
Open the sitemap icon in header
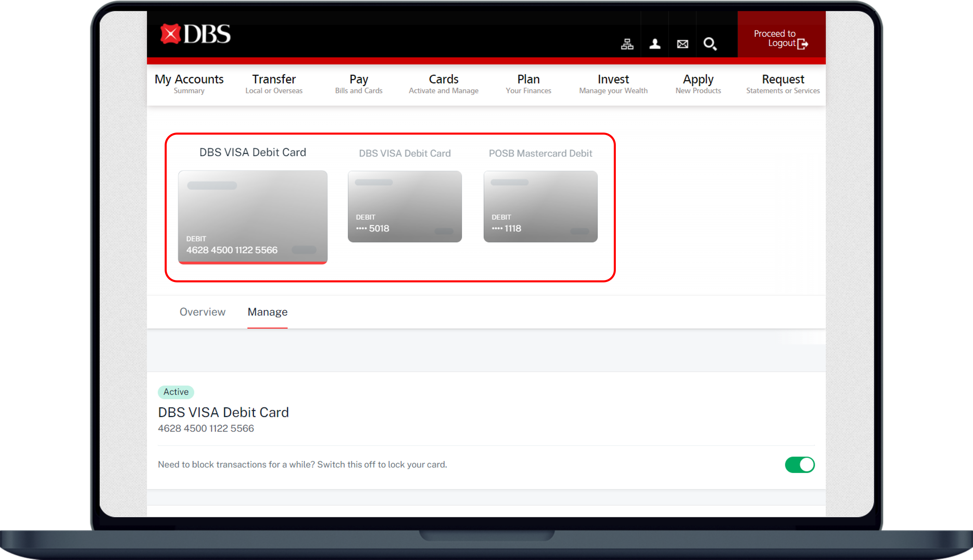click(627, 44)
